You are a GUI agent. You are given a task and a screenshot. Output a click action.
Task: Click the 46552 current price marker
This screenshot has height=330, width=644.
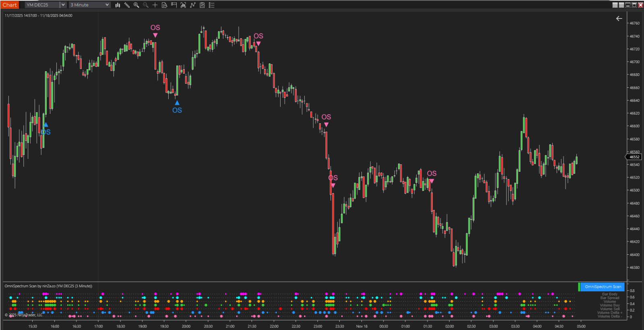pos(634,157)
